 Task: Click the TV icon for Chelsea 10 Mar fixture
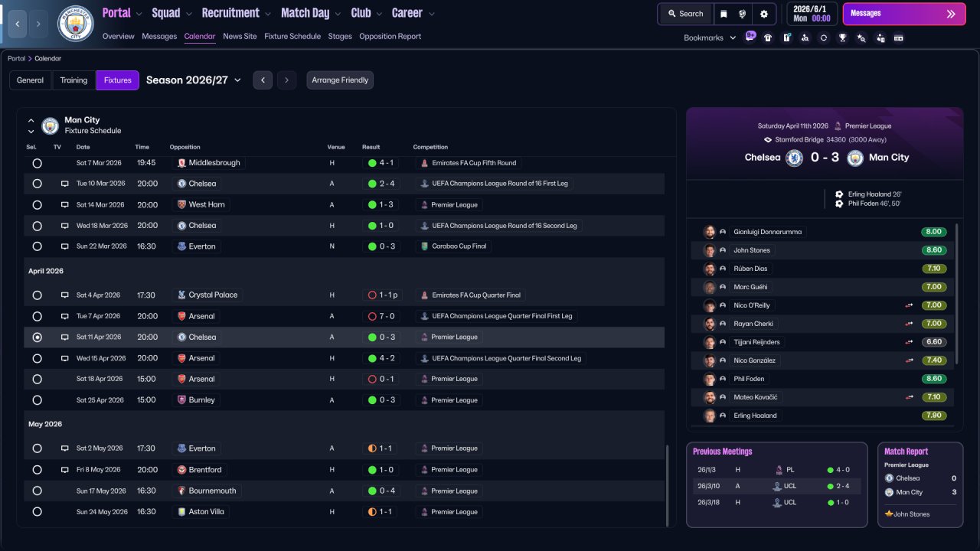[x=65, y=184]
